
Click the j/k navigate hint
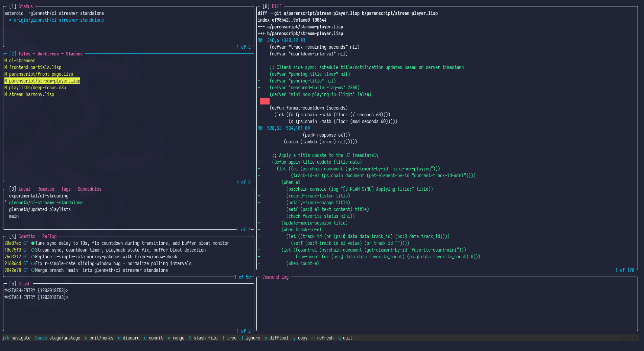click(16, 338)
